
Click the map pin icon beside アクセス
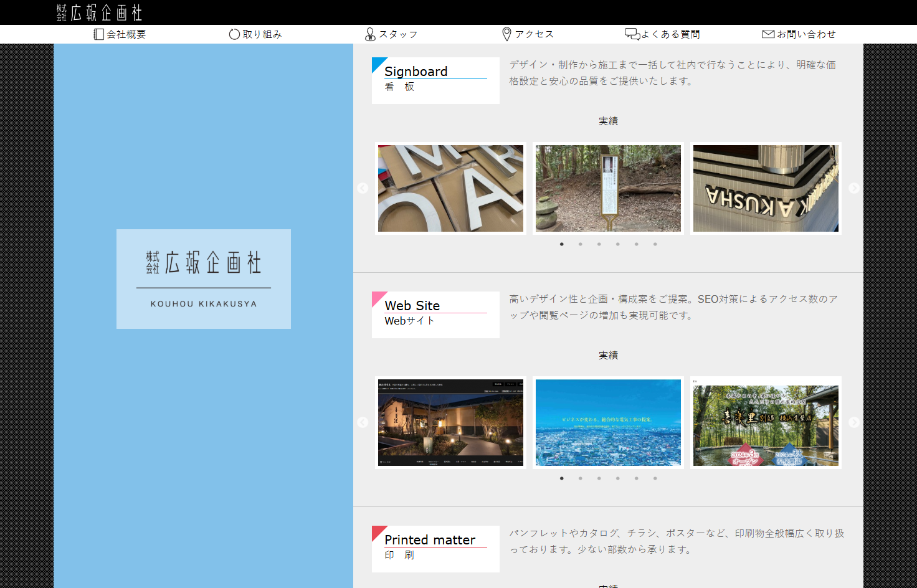coord(506,34)
